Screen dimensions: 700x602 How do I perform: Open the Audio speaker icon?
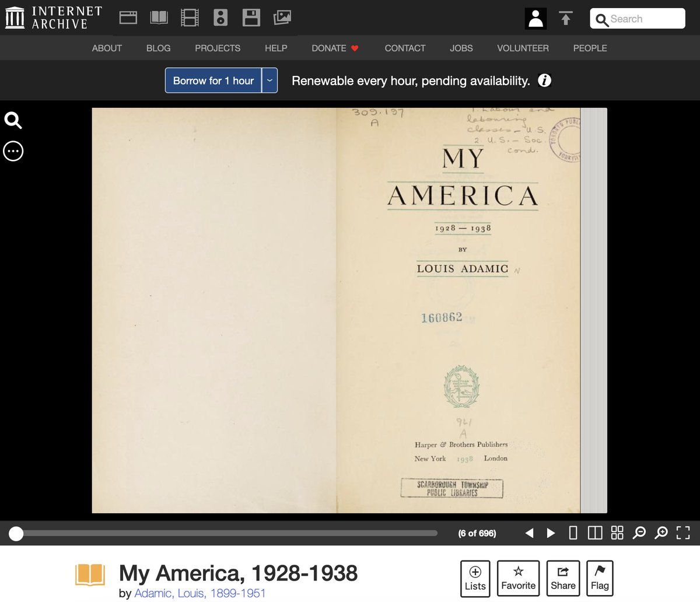click(x=220, y=18)
